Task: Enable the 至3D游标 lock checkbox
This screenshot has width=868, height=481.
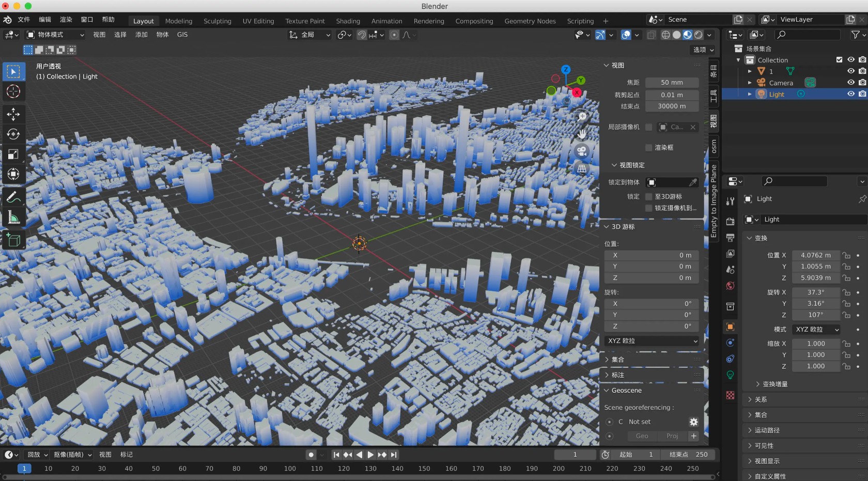Action: coord(649,197)
